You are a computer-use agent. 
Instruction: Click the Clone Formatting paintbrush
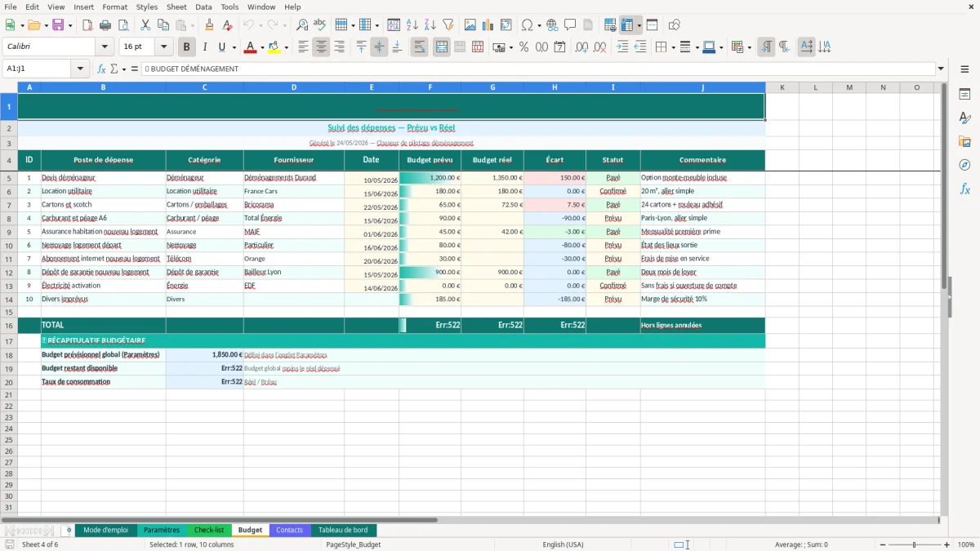210,25
